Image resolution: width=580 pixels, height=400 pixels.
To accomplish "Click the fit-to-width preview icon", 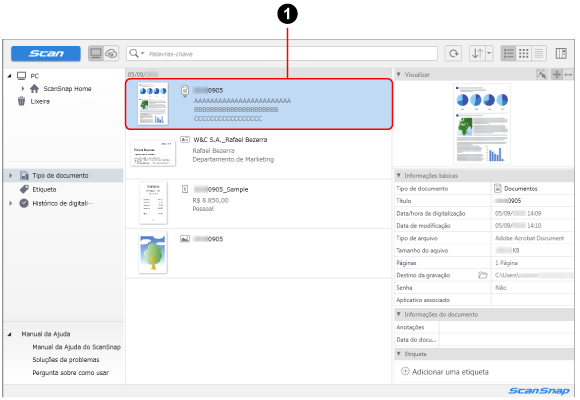I will [x=569, y=74].
